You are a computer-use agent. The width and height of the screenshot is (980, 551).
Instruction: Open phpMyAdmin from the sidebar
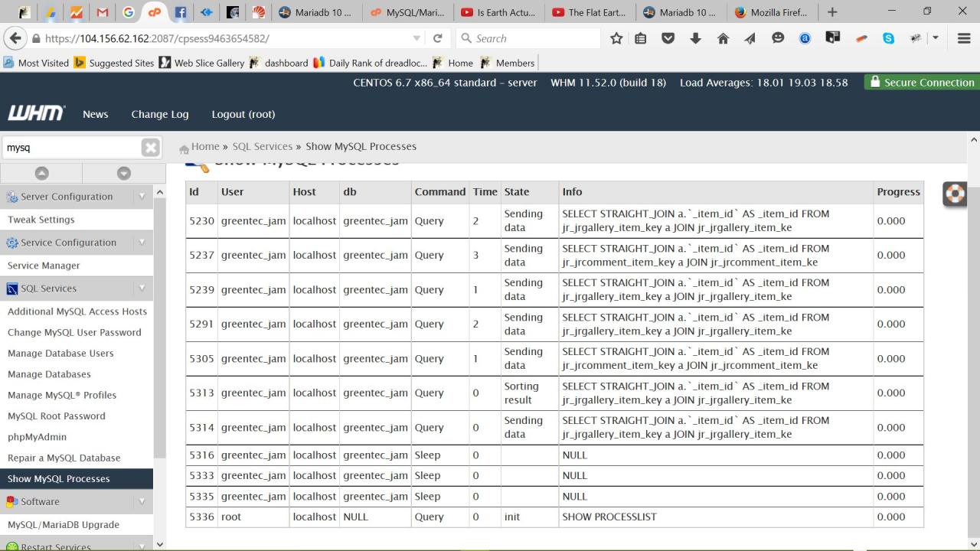point(37,437)
